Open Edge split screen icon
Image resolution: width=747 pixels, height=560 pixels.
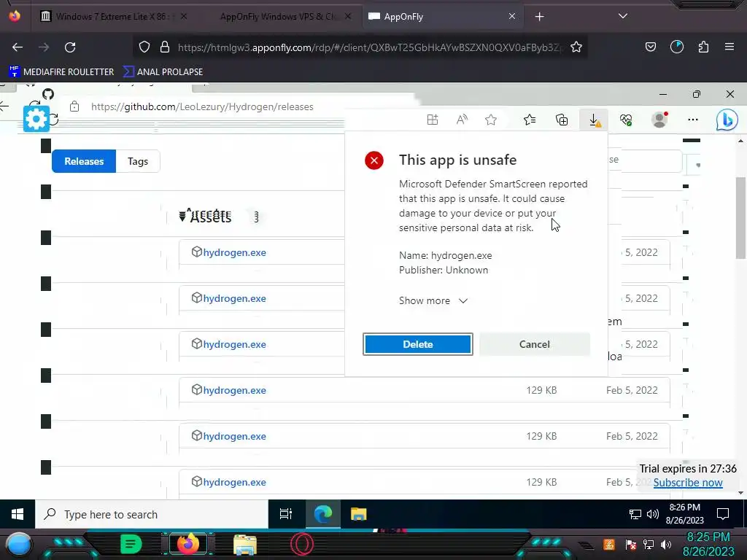(432, 120)
